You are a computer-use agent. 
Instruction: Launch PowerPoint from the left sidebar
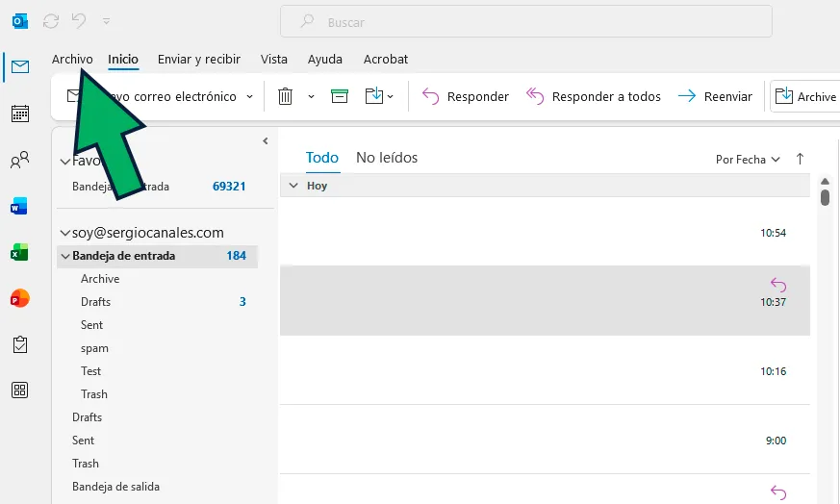coord(20,298)
